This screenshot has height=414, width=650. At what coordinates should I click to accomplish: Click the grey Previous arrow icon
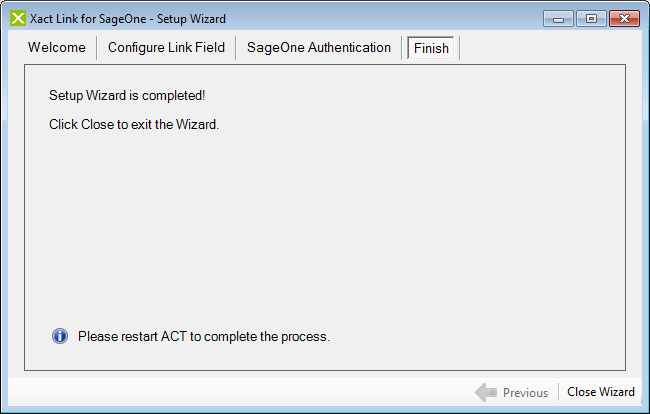pyautogui.click(x=486, y=392)
